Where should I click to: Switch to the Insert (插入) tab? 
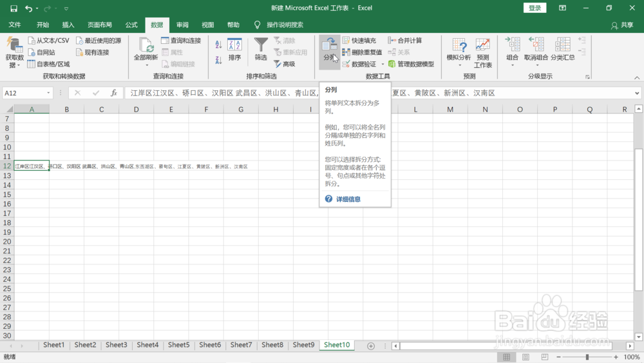[68, 25]
